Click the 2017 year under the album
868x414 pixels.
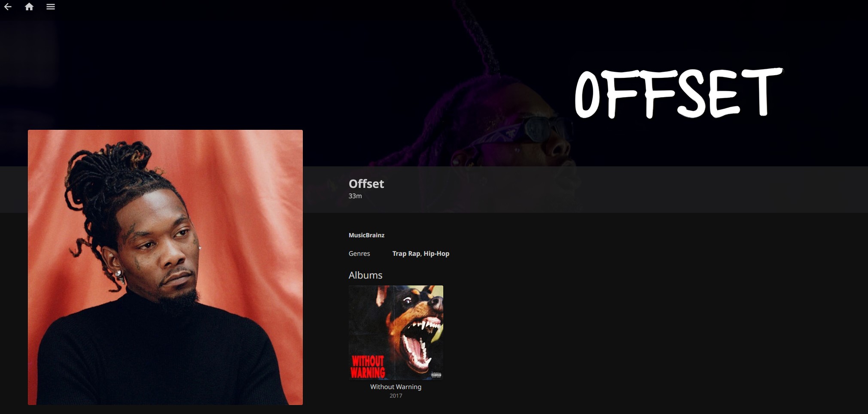point(396,396)
